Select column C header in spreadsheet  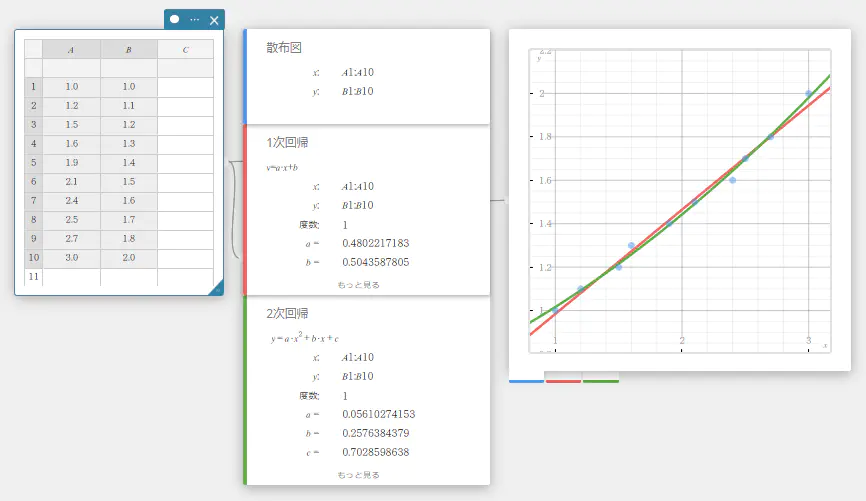pyautogui.click(x=186, y=49)
